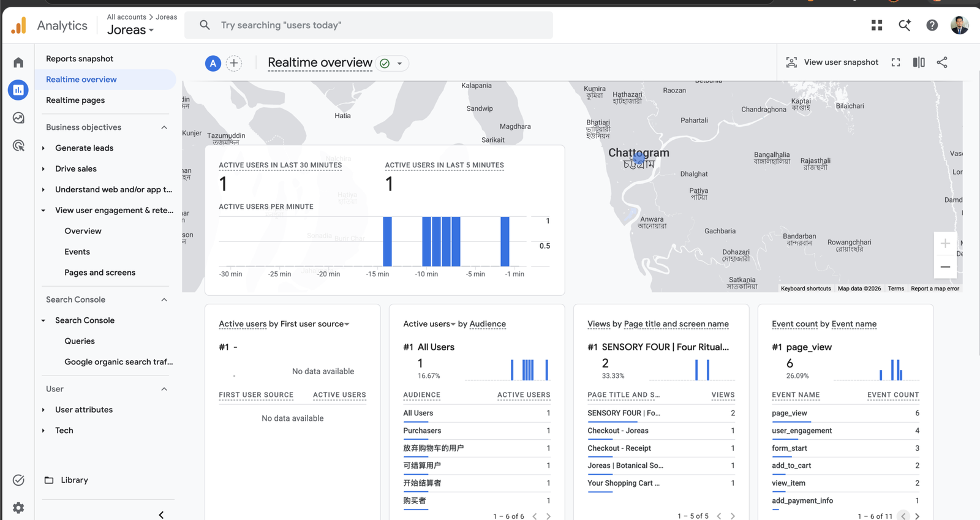Viewport: 980px width, 520px height.
Task: Add a new comparison with plus icon
Action: tap(234, 63)
